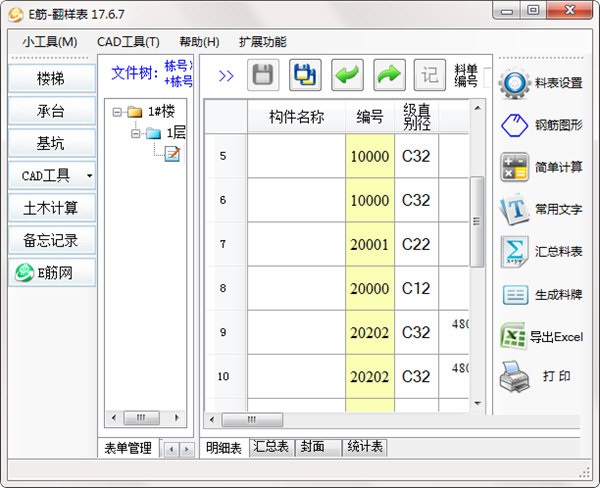The width and height of the screenshot is (600, 488).
Task: Click the blue save-all disks icon
Action: (305, 75)
